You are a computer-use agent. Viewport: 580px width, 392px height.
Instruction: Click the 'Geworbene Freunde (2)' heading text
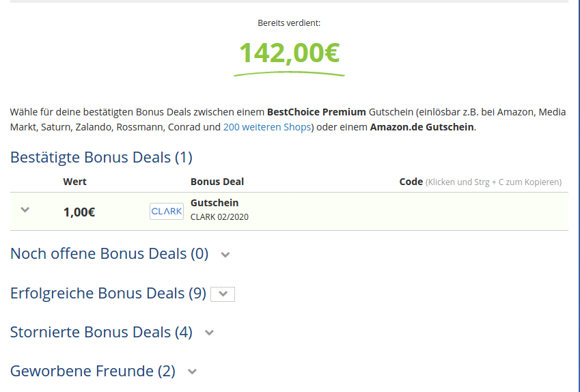pyautogui.click(x=93, y=371)
